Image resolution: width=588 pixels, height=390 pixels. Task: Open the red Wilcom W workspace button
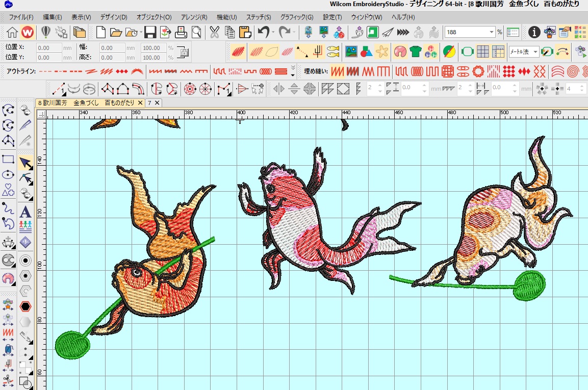(28, 32)
